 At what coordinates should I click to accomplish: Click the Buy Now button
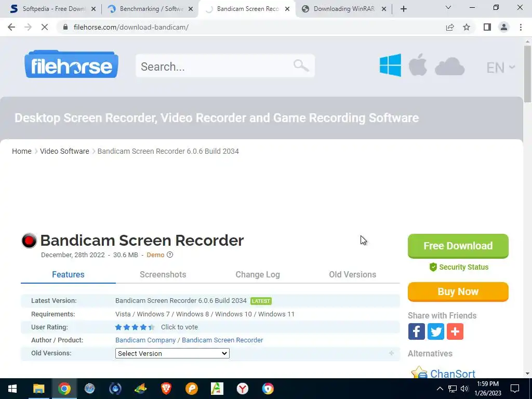tap(458, 292)
